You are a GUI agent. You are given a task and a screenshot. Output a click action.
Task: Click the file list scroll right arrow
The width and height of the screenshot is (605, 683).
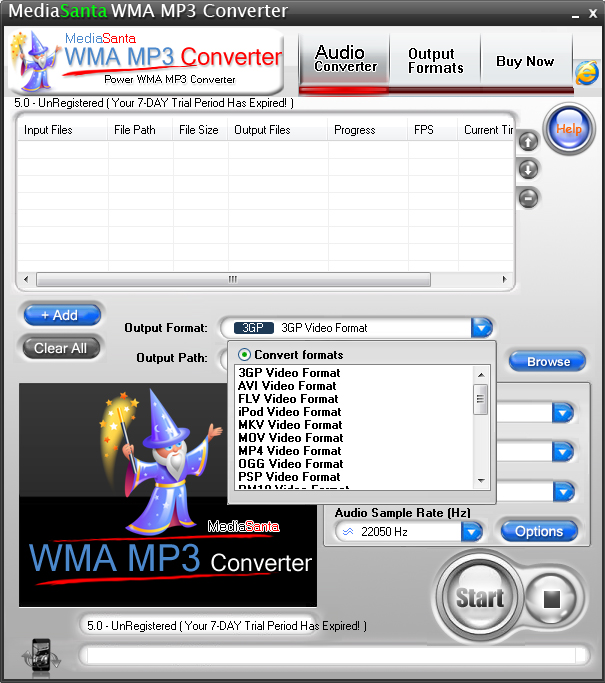(504, 279)
